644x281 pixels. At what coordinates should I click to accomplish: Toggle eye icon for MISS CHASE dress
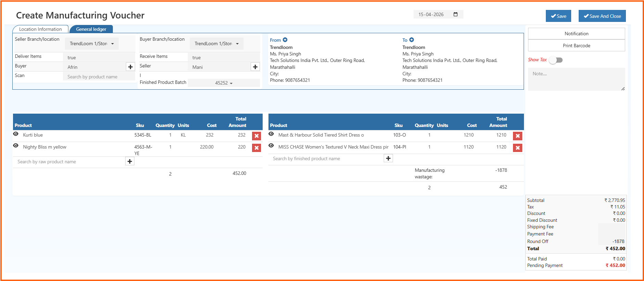pyautogui.click(x=271, y=146)
